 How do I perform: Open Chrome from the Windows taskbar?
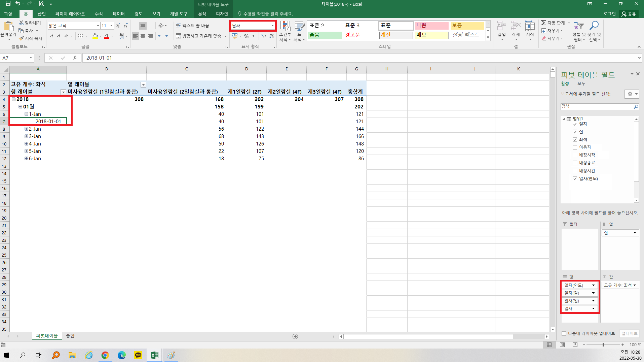pyautogui.click(x=105, y=355)
